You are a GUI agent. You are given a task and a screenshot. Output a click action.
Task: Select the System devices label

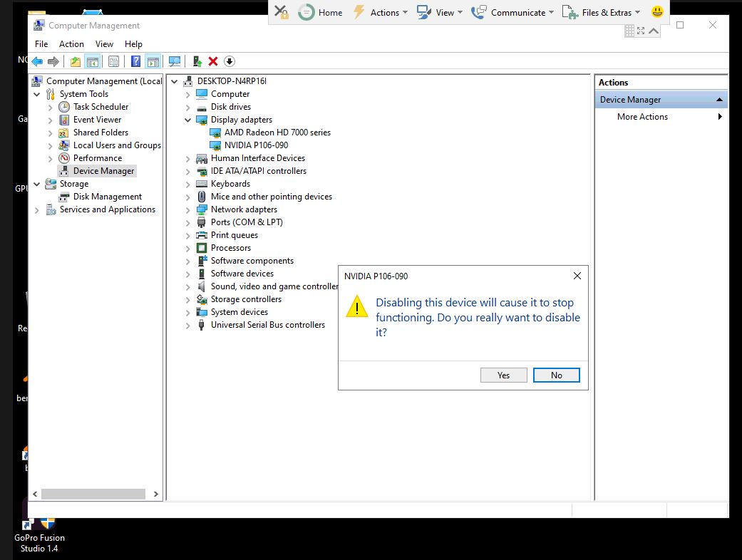239,311
